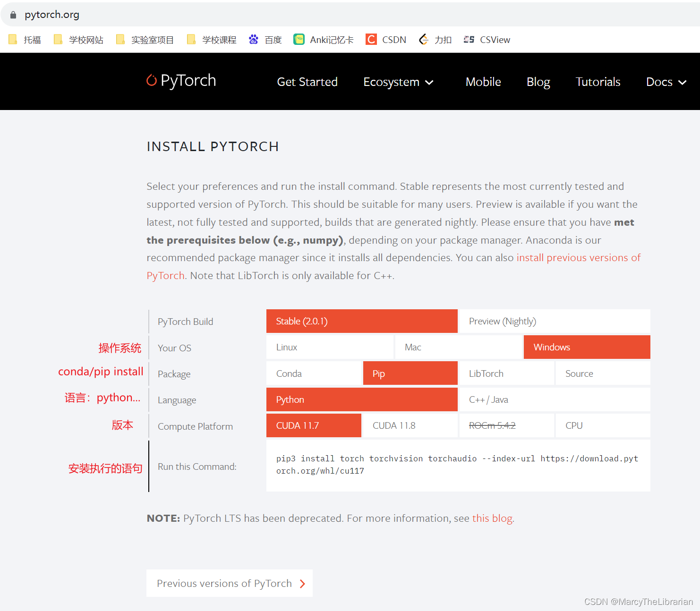
Task: Click the Your OS row label
Action: pos(174,348)
